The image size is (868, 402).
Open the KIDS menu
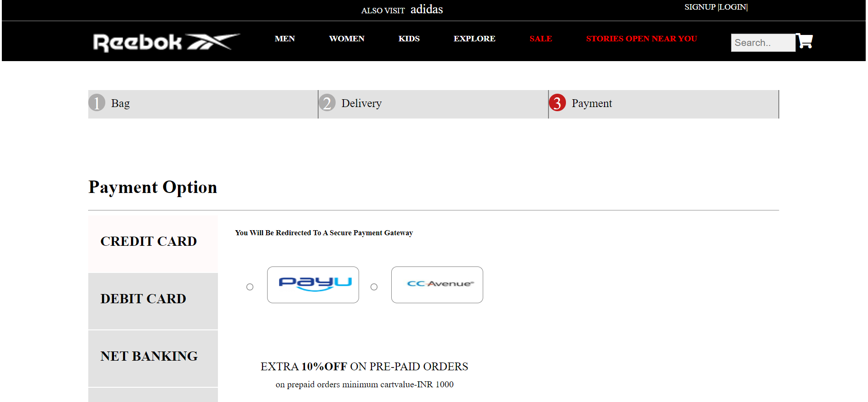[409, 39]
